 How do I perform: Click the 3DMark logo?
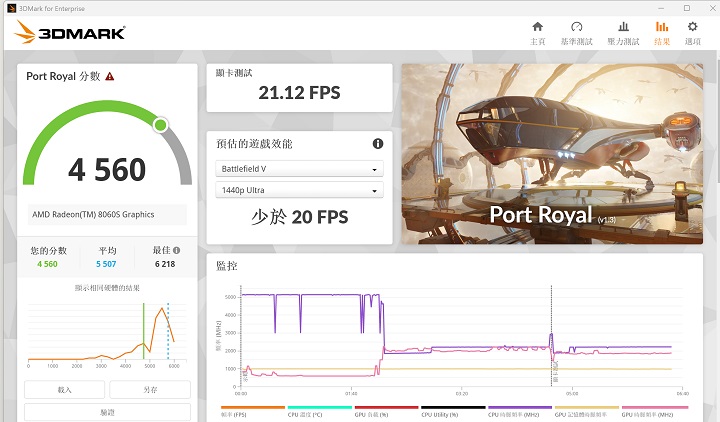70,33
